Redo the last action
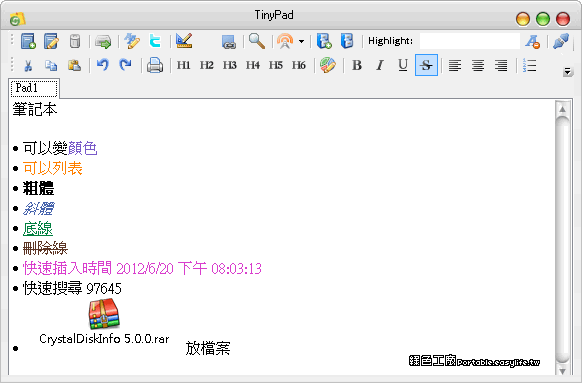This screenshot has height=383, width=582. [x=125, y=65]
